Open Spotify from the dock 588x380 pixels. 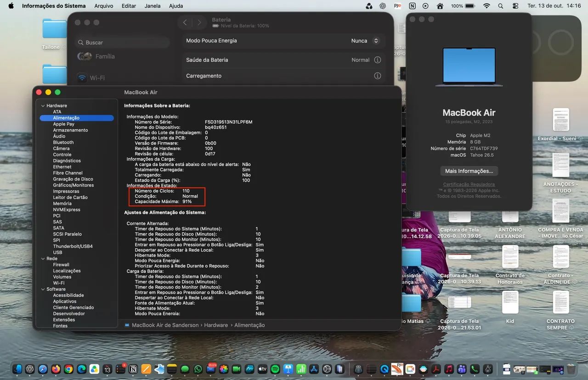(275, 369)
